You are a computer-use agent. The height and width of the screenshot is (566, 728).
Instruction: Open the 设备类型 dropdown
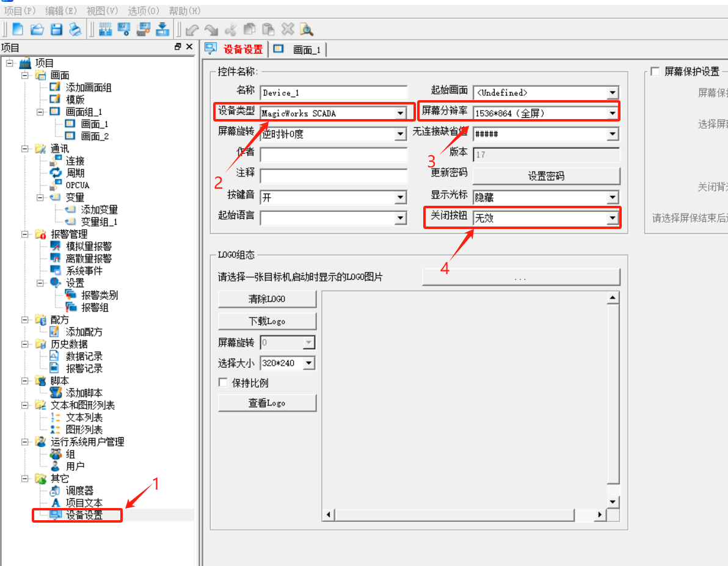pos(400,113)
